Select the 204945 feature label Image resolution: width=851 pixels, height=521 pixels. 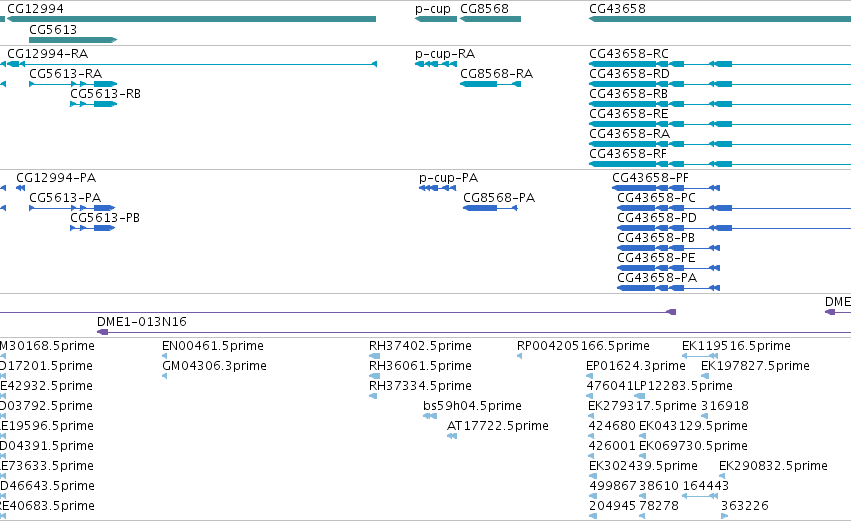coord(612,507)
